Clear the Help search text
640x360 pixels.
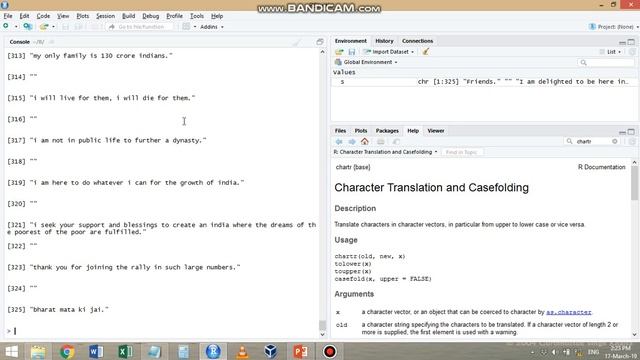615,141
